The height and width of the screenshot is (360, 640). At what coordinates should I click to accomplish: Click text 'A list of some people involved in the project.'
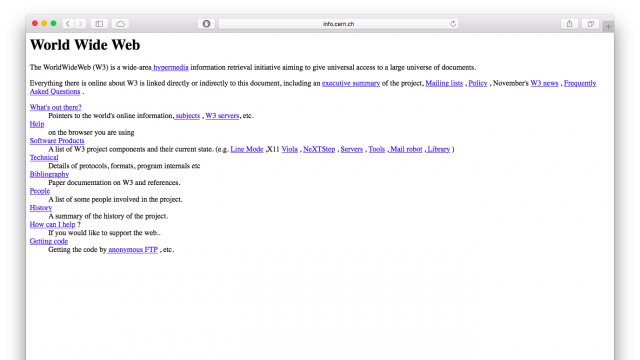pos(115,200)
